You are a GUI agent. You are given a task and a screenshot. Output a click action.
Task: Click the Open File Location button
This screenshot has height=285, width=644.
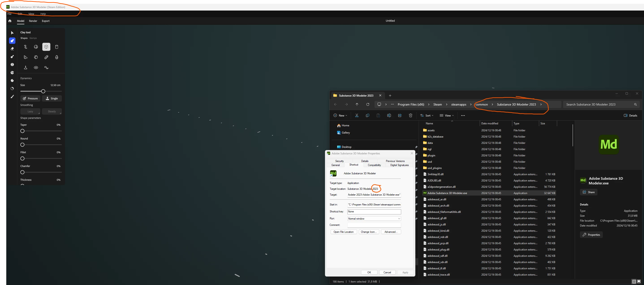click(343, 232)
